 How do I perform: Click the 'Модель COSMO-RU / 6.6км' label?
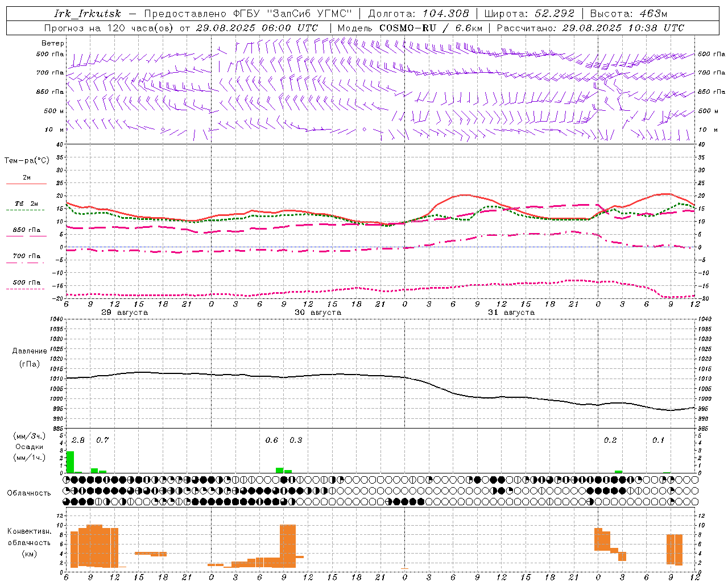point(410,28)
